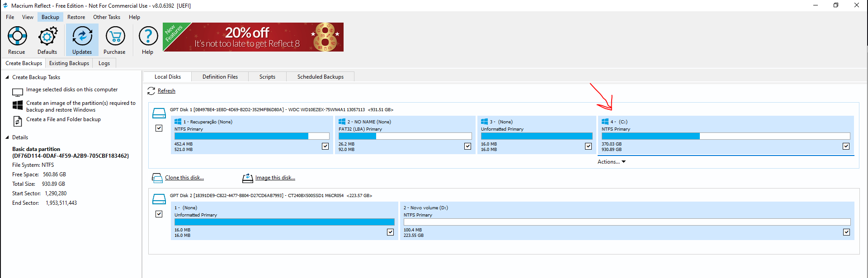Click the GPT Disk 1 WDC header text
868x278 pixels.
[x=282, y=109]
